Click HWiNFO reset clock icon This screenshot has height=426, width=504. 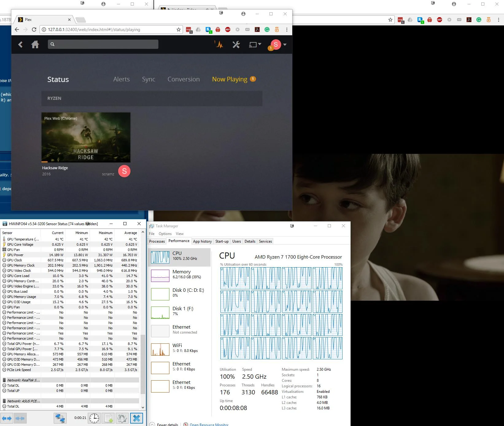click(94, 418)
